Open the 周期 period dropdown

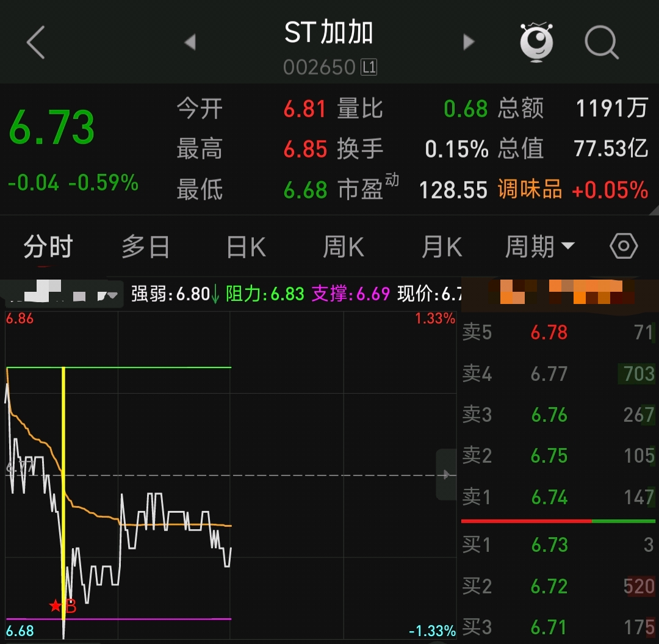coord(539,247)
